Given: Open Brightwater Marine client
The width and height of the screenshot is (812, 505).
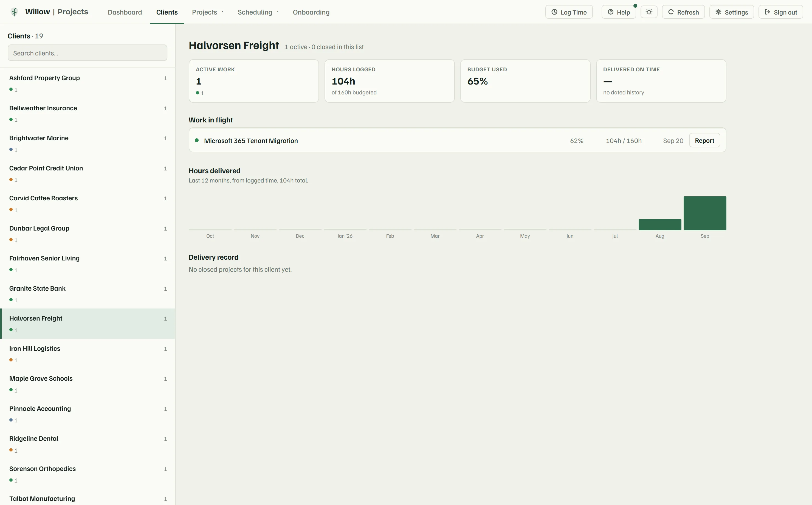Looking at the screenshot, I should pyautogui.click(x=88, y=143).
